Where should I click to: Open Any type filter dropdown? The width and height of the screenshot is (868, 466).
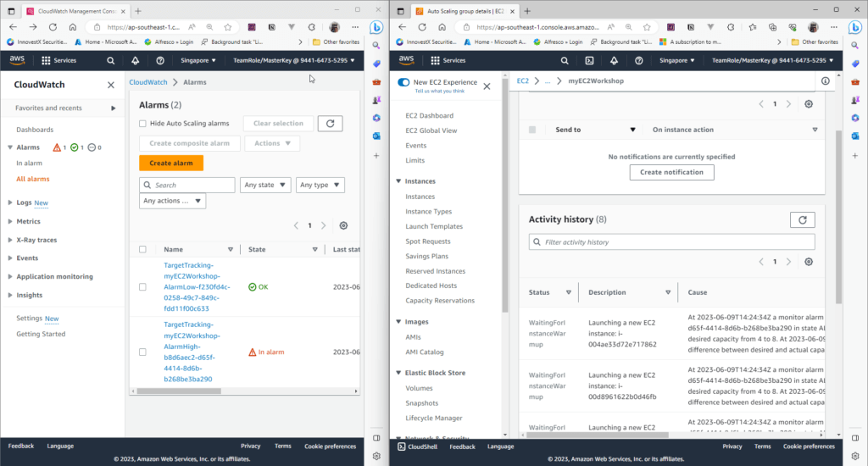click(x=320, y=185)
